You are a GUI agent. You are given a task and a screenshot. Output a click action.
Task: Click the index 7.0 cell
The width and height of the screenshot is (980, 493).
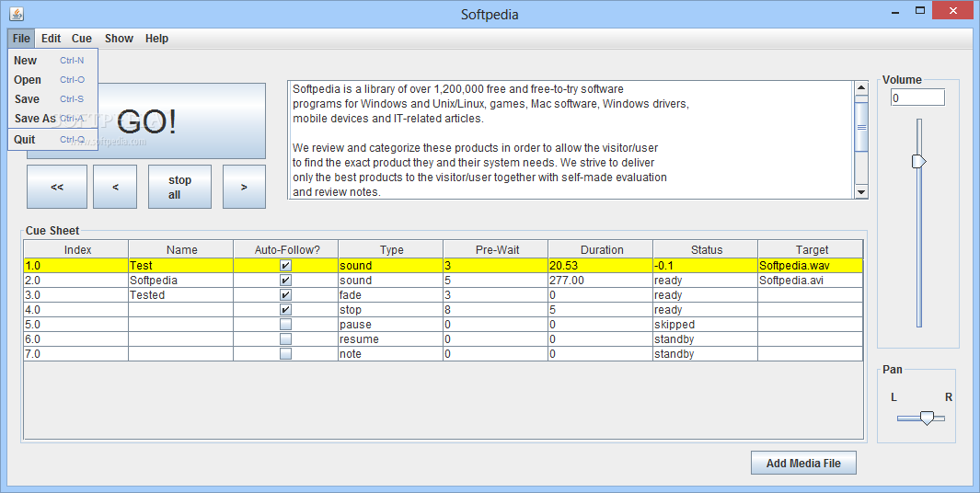pos(76,354)
